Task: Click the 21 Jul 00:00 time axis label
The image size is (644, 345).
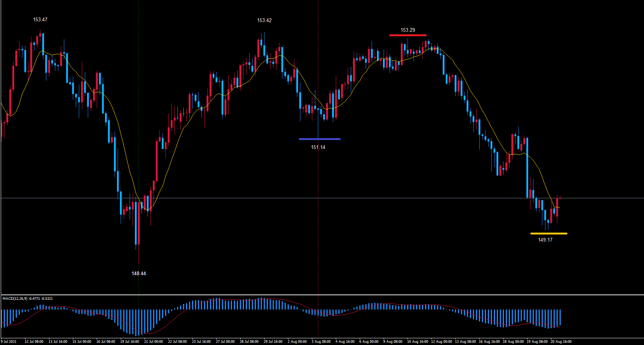Action: pyautogui.click(x=153, y=341)
